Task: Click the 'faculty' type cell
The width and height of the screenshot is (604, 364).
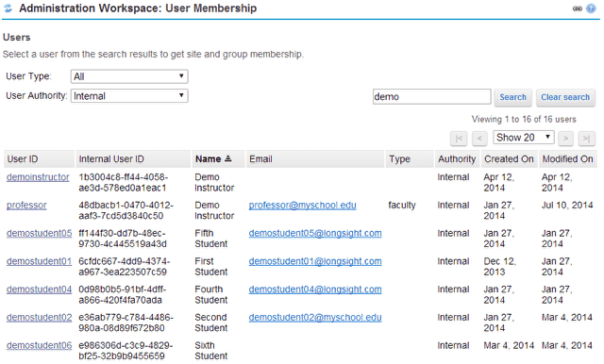Action: click(x=402, y=206)
